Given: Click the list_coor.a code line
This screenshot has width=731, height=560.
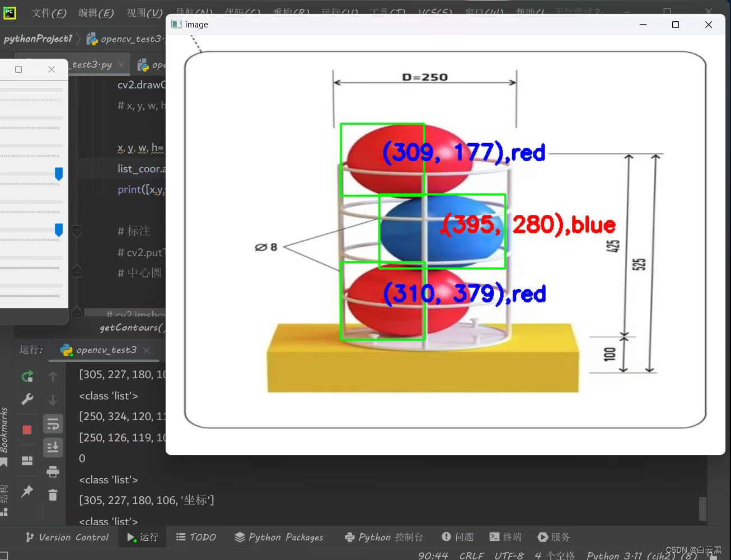Looking at the screenshot, I should coord(142,169).
